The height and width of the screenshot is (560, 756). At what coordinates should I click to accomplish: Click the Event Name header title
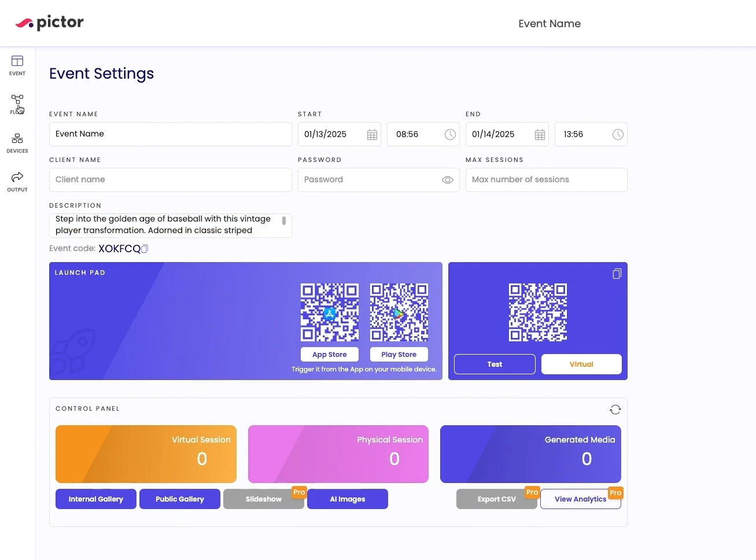point(550,24)
